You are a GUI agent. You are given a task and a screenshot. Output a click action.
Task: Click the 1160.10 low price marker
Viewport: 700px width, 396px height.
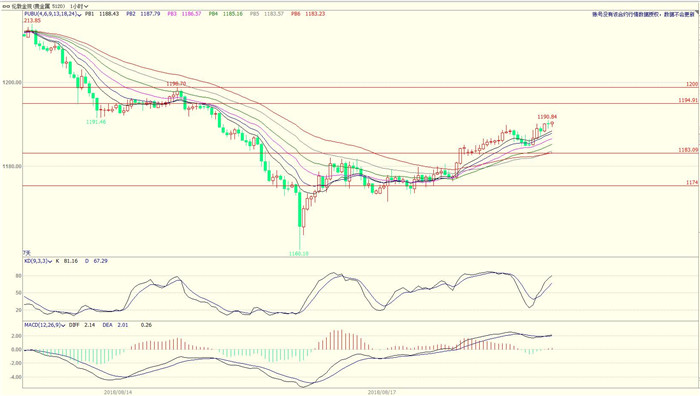(x=299, y=254)
